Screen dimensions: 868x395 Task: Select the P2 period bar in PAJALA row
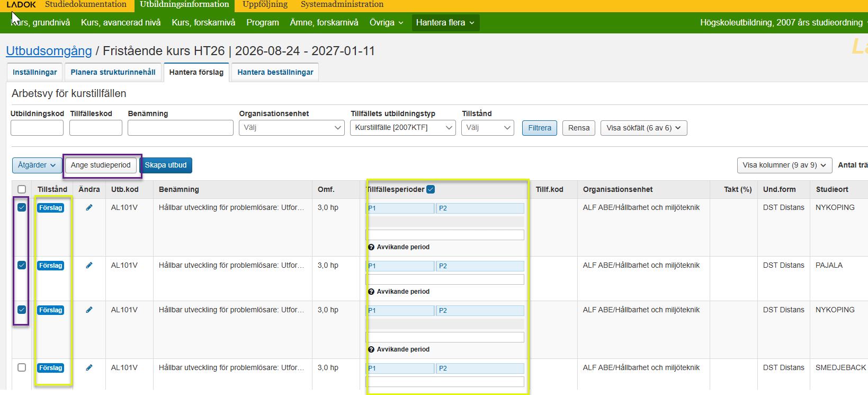pyautogui.click(x=479, y=266)
